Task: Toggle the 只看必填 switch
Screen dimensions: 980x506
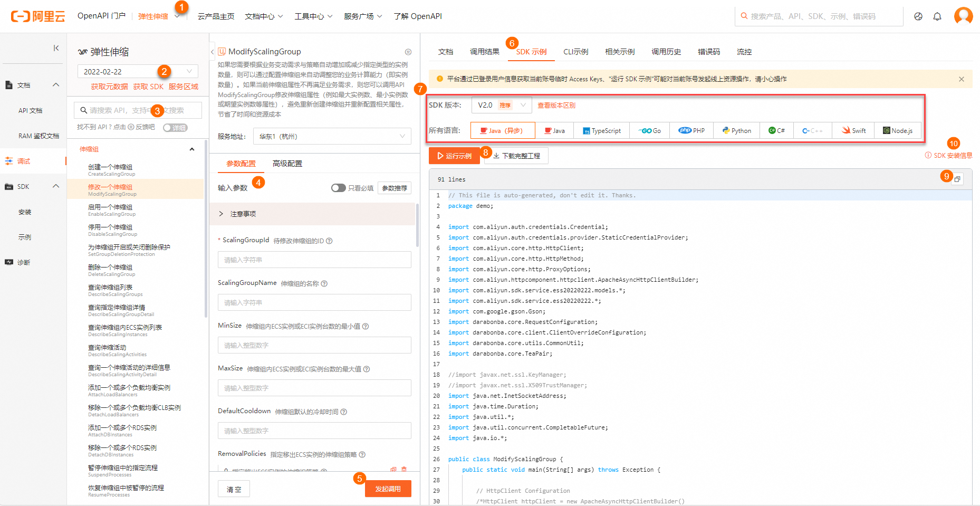Action: (338, 188)
